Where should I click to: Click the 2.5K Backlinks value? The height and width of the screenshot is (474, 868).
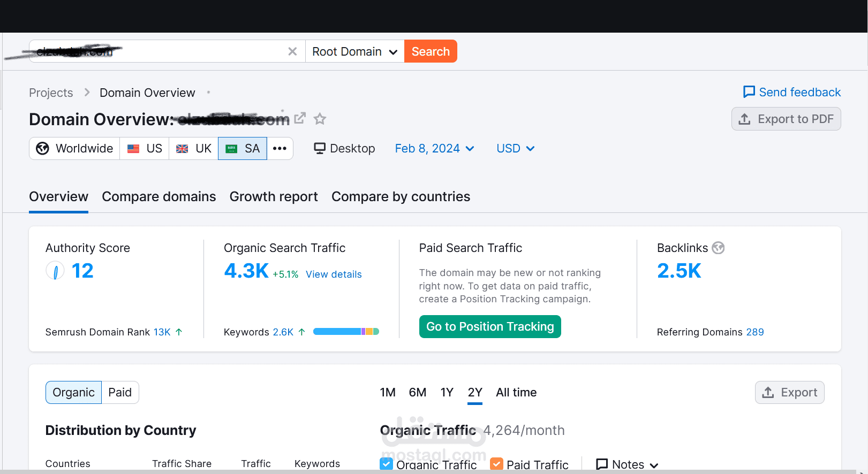point(679,271)
